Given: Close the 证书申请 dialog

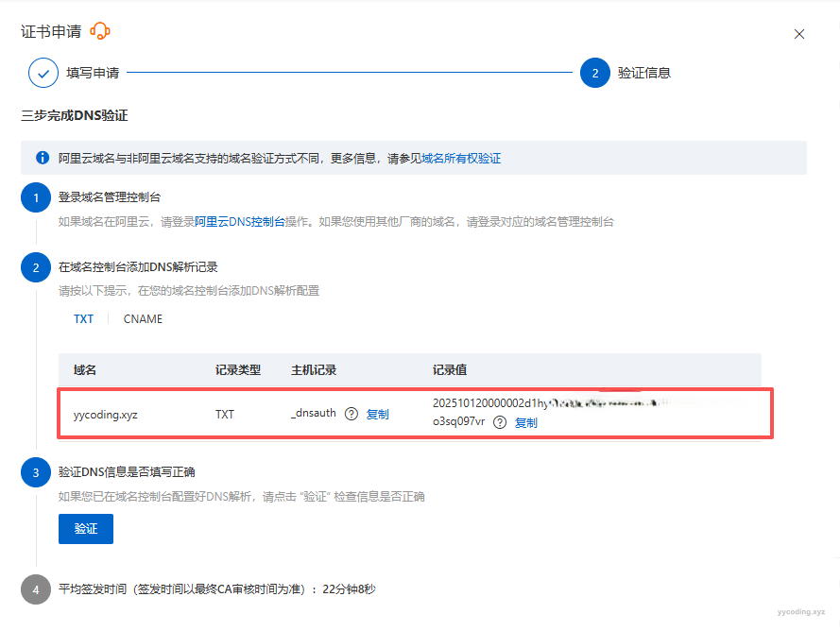Looking at the screenshot, I should point(799,34).
